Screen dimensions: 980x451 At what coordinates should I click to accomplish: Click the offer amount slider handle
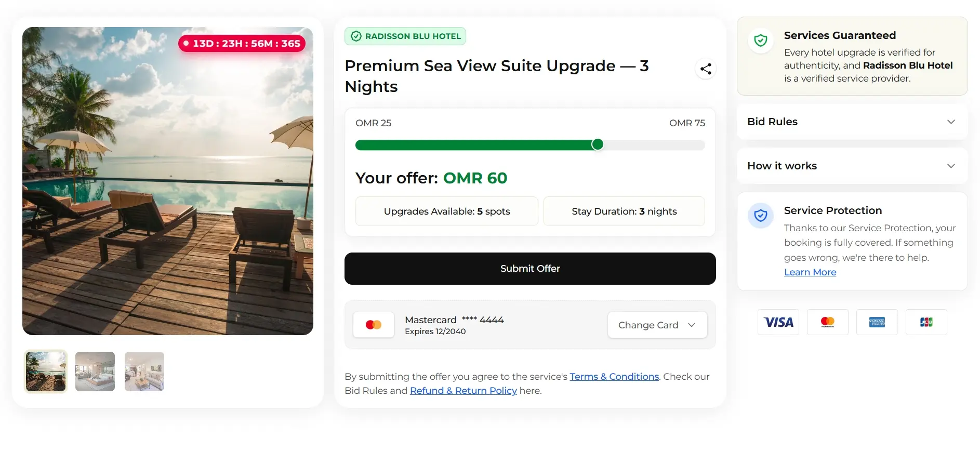tap(598, 144)
